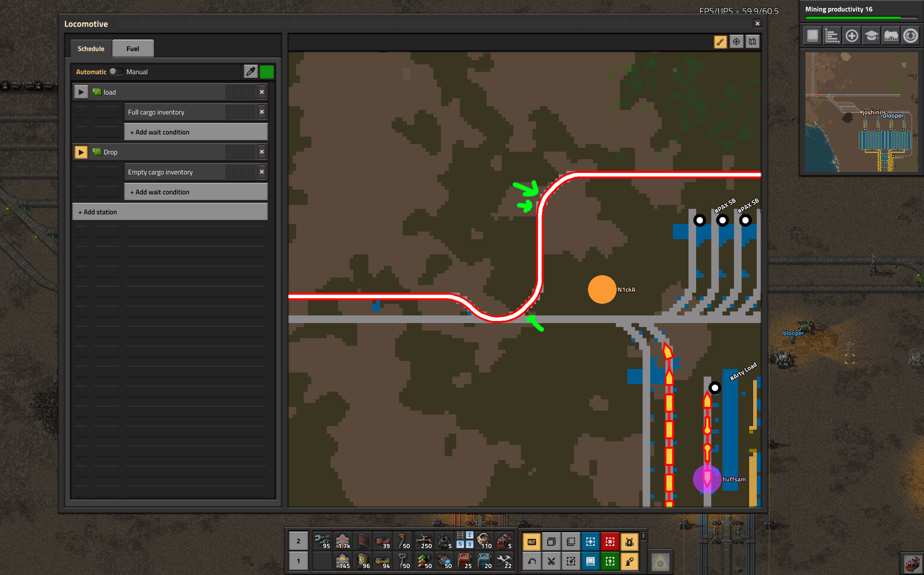Select the item with count 110

(x=484, y=541)
